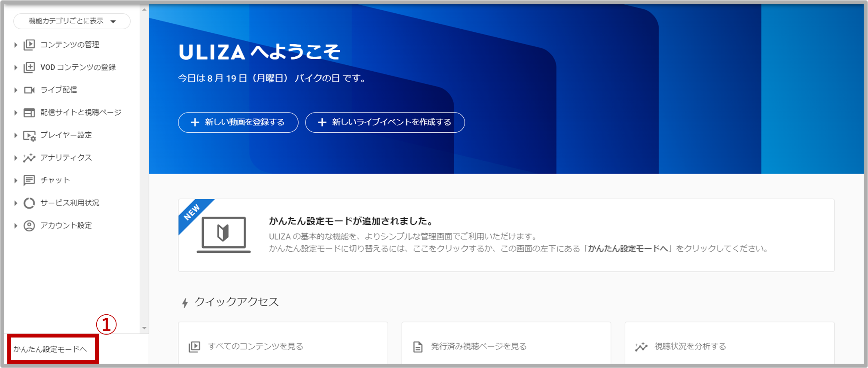Viewport: 868px width, 368px height.
Task: Select the プレイヤー設定 menu label
Action: [x=66, y=135]
